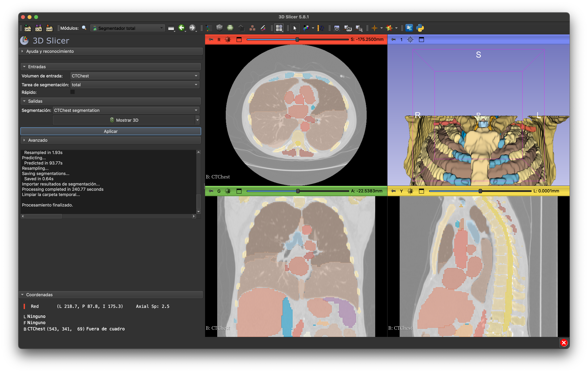This screenshot has height=373, width=588.
Task: Click the Mostrar 3D button
Action: (124, 120)
